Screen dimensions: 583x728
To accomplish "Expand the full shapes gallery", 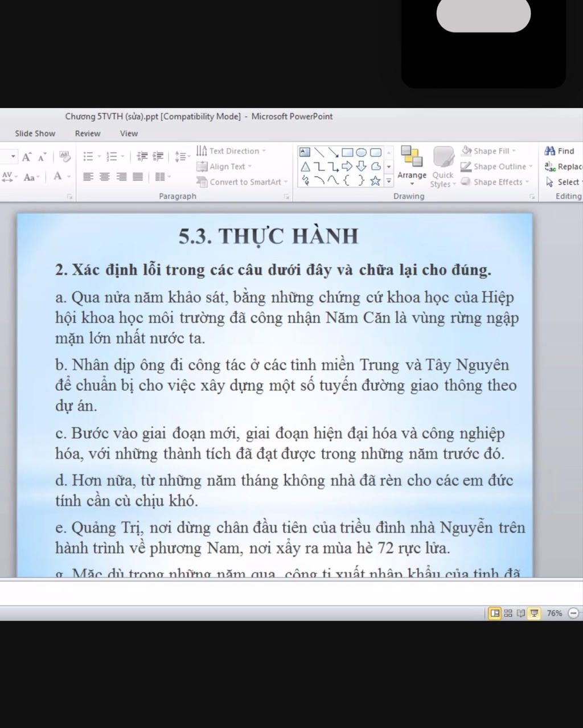I will [x=389, y=181].
